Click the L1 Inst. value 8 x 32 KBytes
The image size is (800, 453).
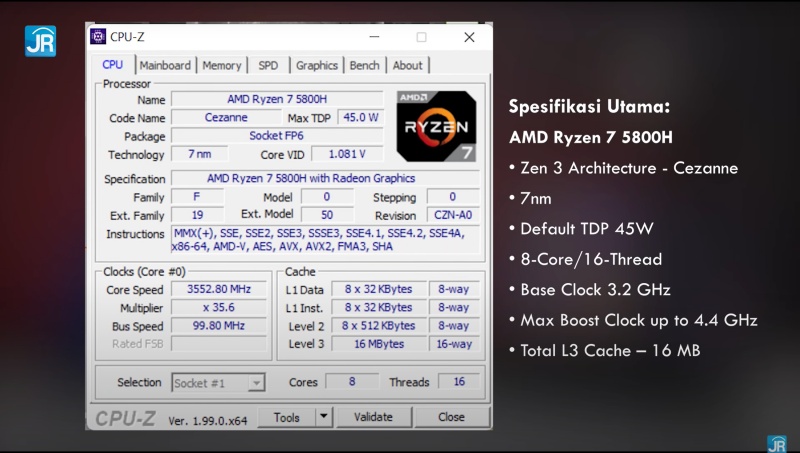379,308
